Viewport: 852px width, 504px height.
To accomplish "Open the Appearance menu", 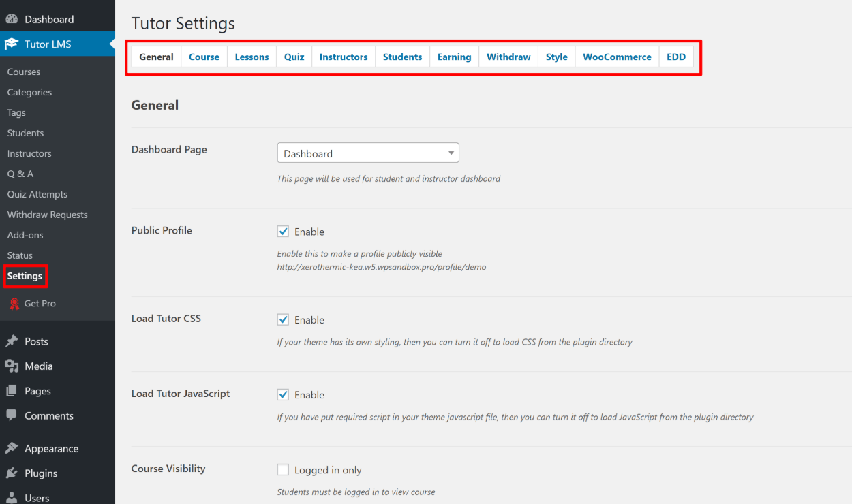I will pyautogui.click(x=57, y=448).
